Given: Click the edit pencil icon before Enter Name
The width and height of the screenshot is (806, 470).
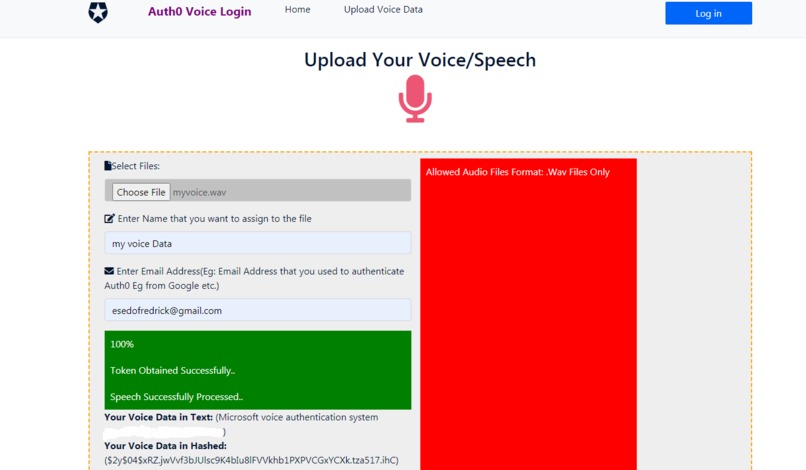Looking at the screenshot, I should coord(109,219).
